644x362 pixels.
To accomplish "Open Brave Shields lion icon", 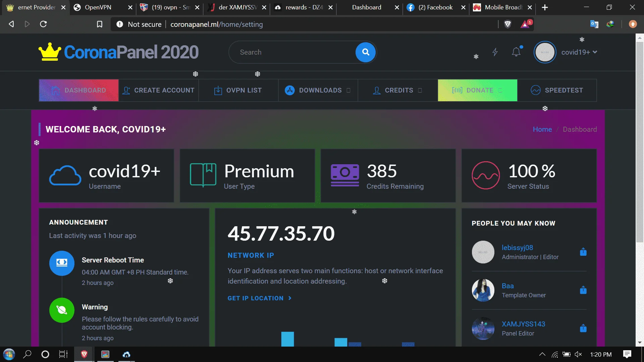I will point(508,24).
